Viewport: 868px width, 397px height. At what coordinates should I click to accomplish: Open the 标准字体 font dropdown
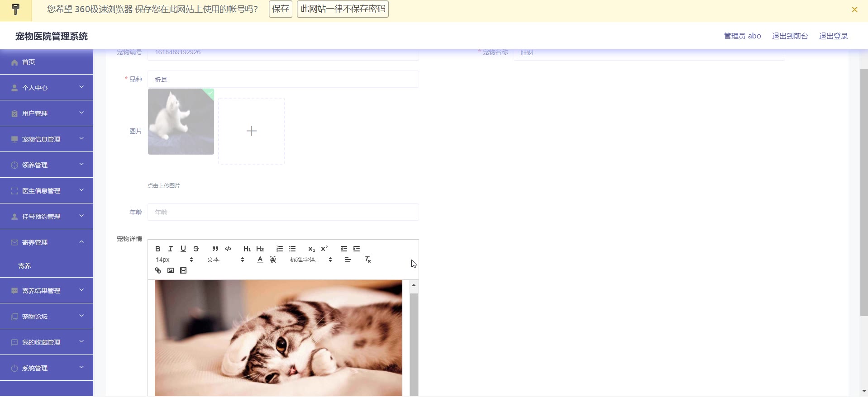[x=311, y=260]
